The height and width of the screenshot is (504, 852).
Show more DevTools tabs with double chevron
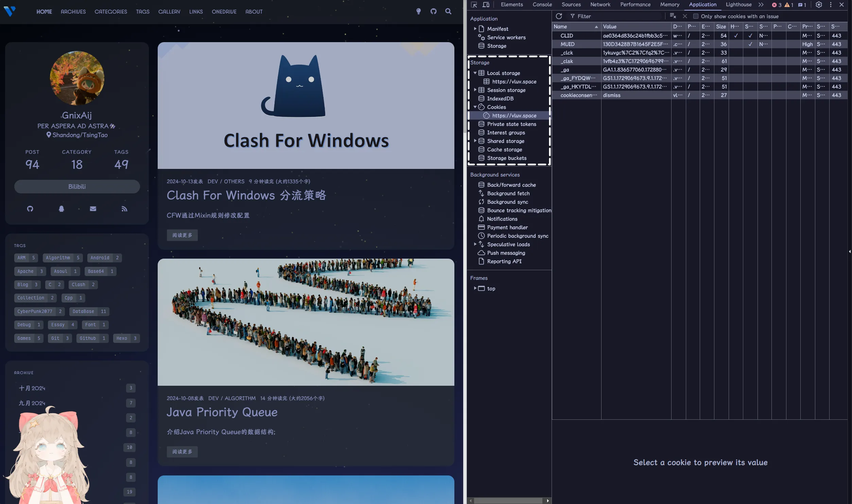tap(761, 5)
